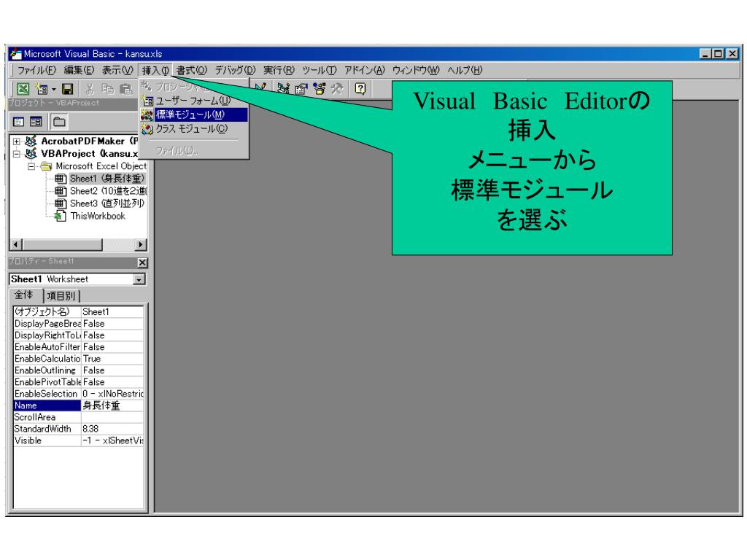Click Visible xlSheetVisible value
The height and width of the screenshot is (560, 747).
[x=112, y=440]
